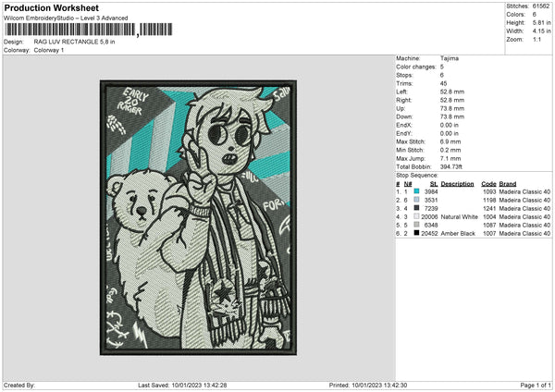Click the Up extent value 73.8 mm
The width and height of the screenshot is (555, 392).
pyautogui.click(x=452, y=108)
